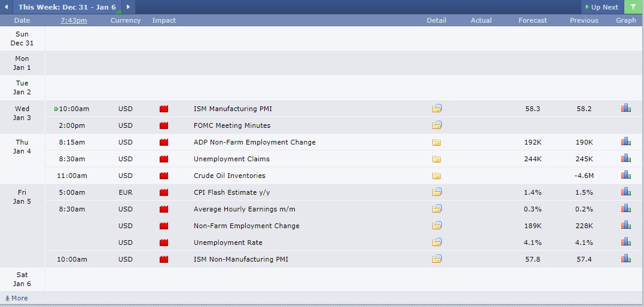644x307 pixels.
Task: Expand the More events link
Action: 17,298
